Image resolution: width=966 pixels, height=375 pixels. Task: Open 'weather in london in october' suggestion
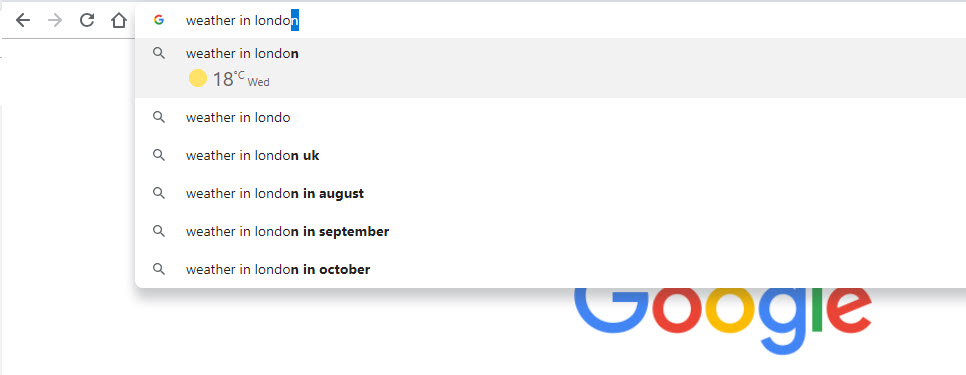point(550,269)
